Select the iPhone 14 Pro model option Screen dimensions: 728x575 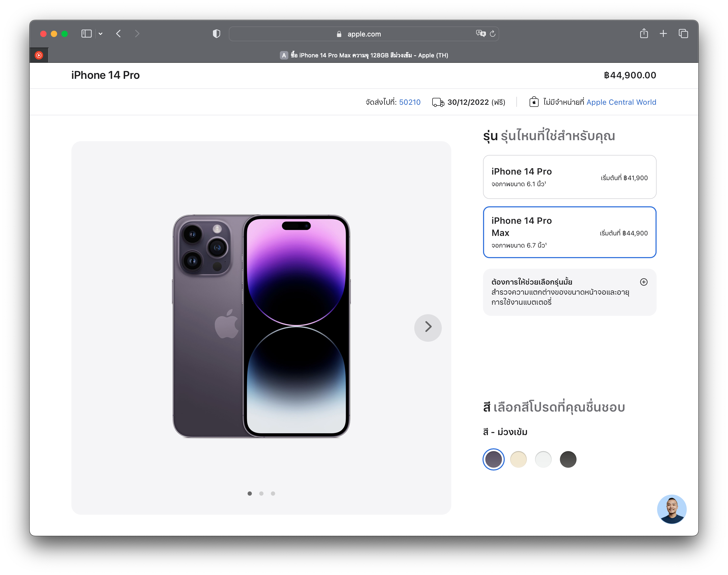(569, 177)
